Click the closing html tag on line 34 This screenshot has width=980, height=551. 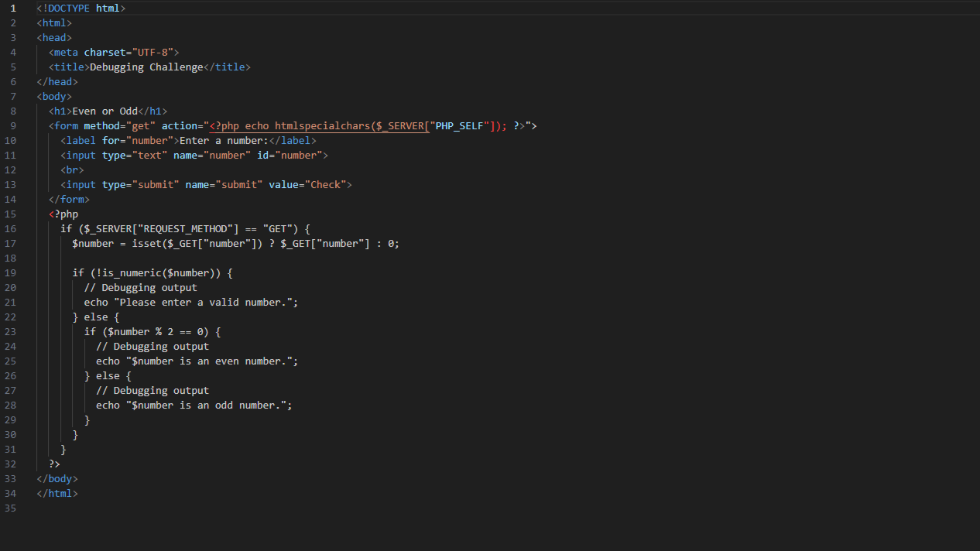click(57, 493)
